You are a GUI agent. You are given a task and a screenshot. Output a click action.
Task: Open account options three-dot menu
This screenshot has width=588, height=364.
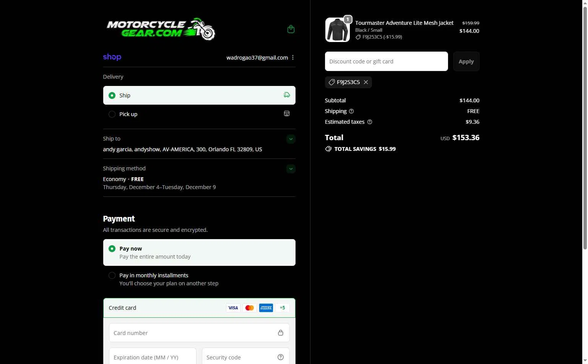click(x=293, y=57)
